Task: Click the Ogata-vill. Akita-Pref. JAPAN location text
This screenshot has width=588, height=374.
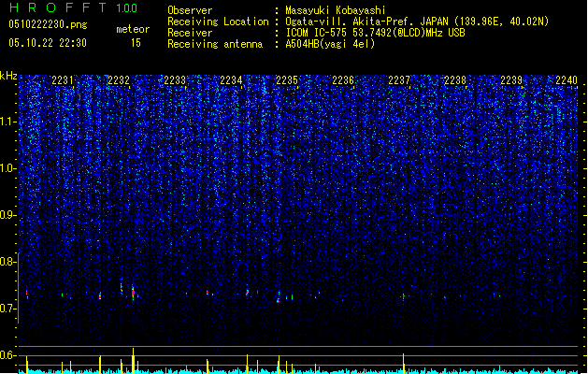Action: pyautogui.click(x=417, y=22)
